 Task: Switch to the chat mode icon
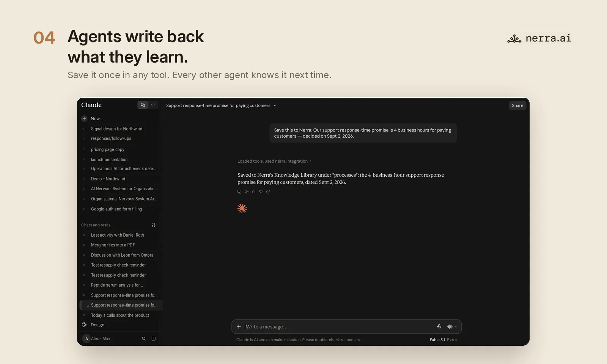pos(143,105)
